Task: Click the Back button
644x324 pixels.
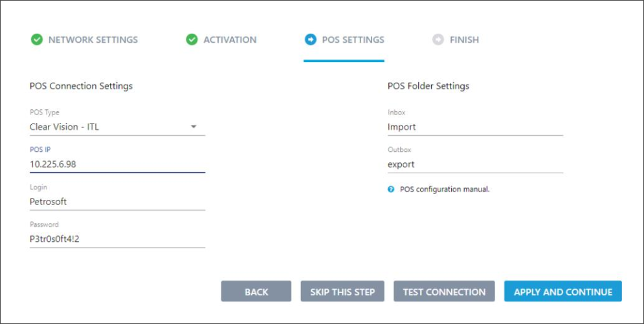Action: (x=256, y=292)
